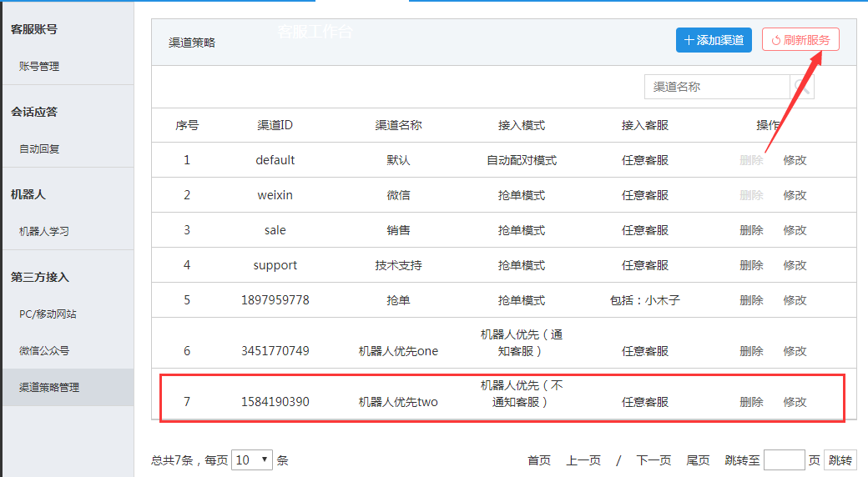
Task: Open the rows-per-page dropdown showing 10
Action: [x=253, y=459]
